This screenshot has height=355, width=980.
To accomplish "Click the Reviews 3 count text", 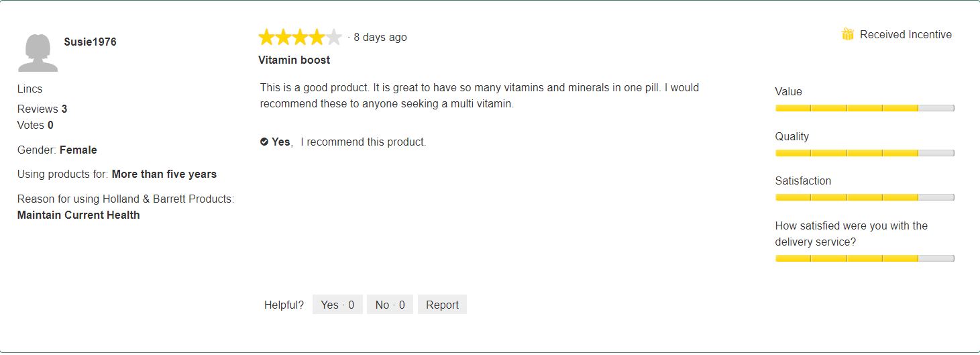I will 42,109.
